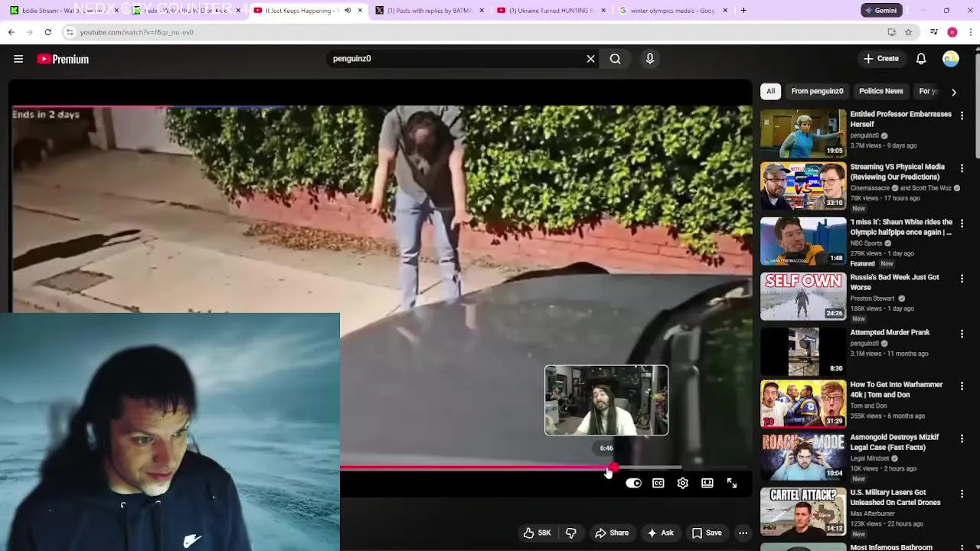Open Chrome profile avatar

(x=952, y=32)
